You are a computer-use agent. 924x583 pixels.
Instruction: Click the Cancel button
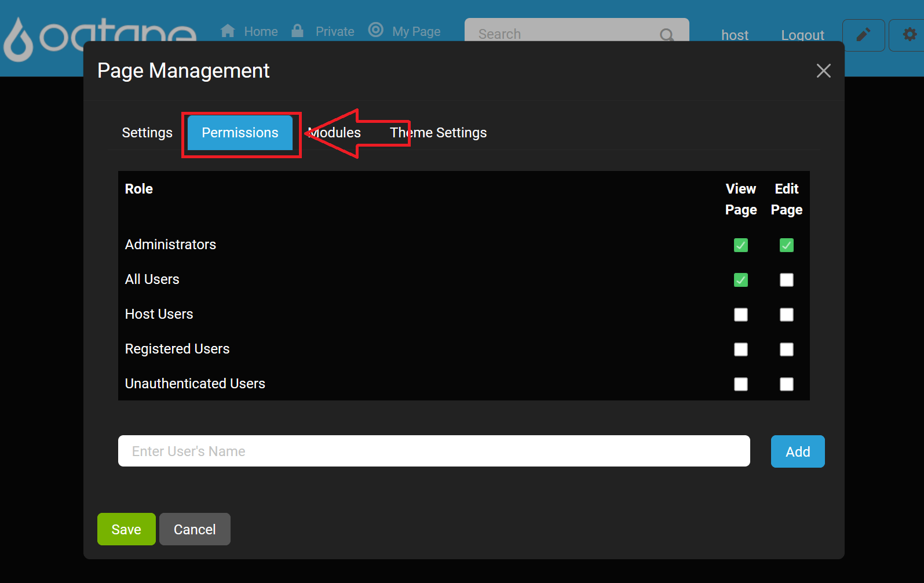click(x=195, y=529)
